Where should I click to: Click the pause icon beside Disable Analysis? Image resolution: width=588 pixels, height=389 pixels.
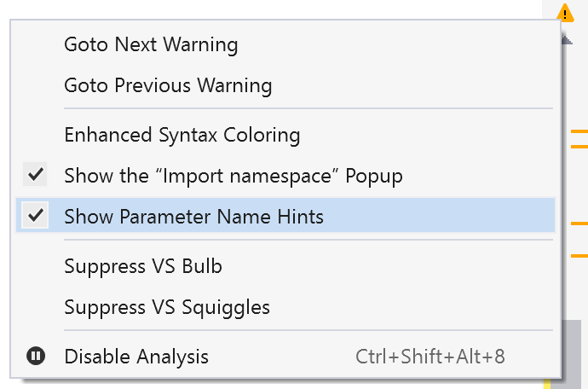[x=36, y=356]
